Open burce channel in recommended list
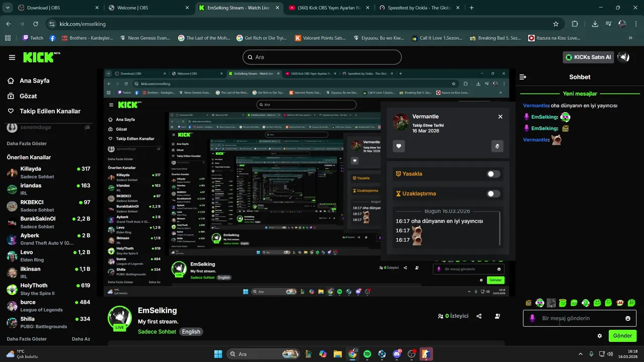 tap(48, 306)
